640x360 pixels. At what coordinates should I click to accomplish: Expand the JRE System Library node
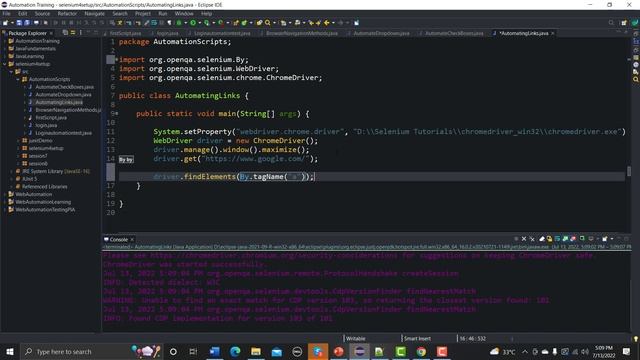point(11,171)
